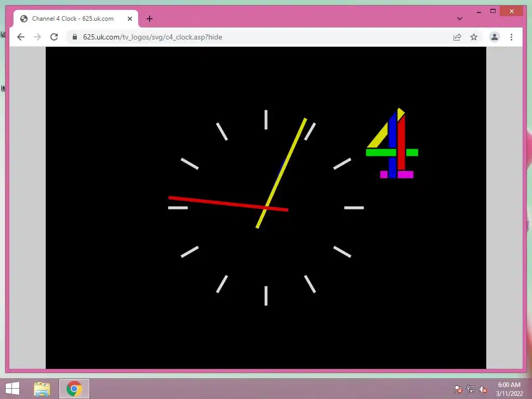The image size is (532, 399).
Task: Click the Channel 4 logo
Action: click(392, 143)
